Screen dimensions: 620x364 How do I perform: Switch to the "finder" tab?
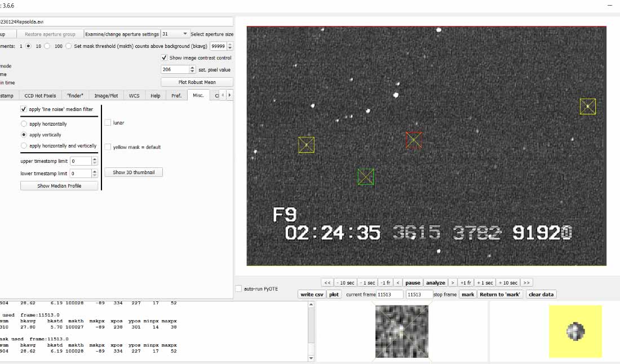coord(75,96)
